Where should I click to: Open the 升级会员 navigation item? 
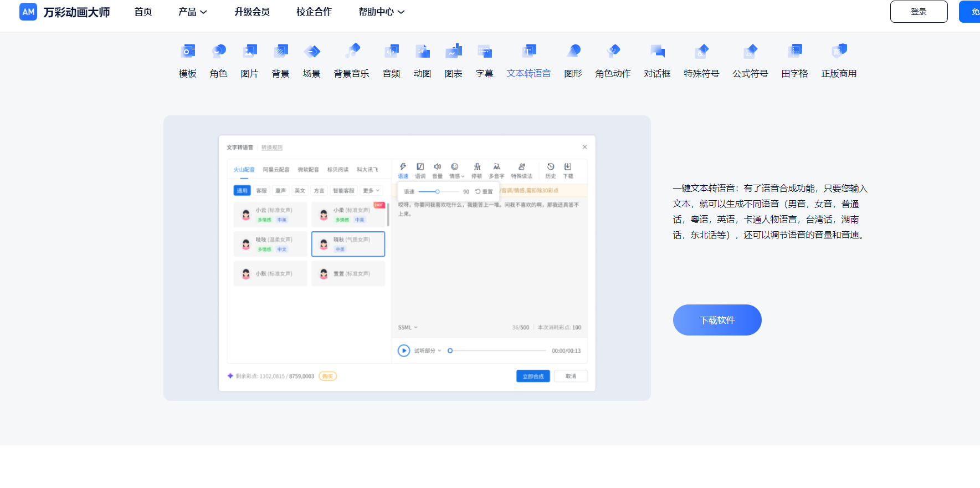(x=252, y=12)
